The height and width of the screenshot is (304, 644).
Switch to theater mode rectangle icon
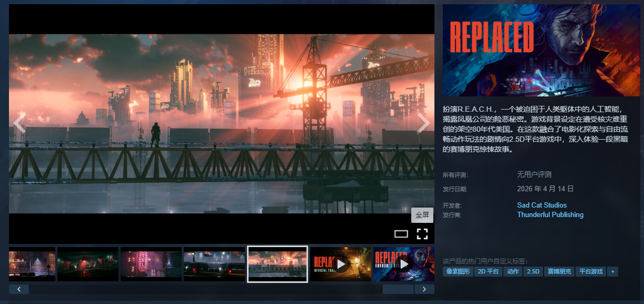click(401, 234)
